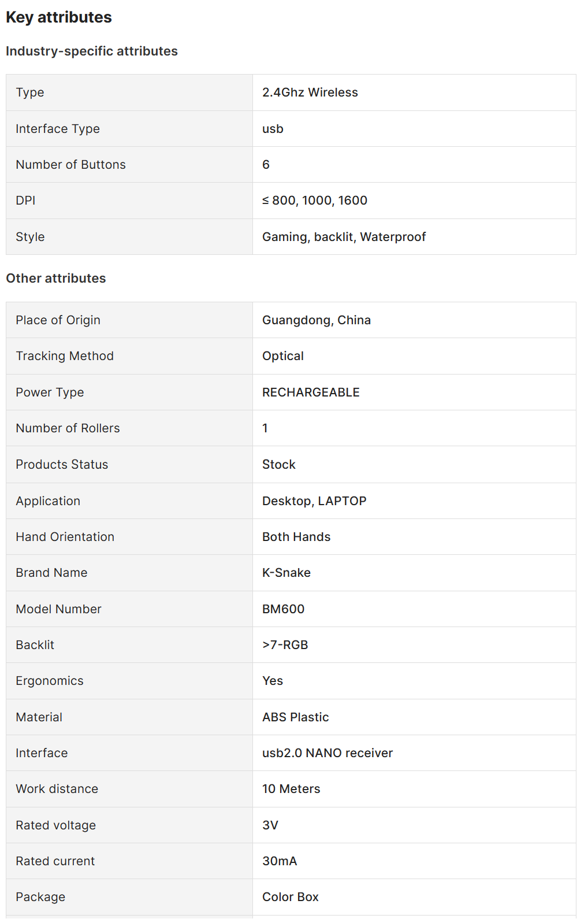The height and width of the screenshot is (919, 588).
Task: Select the K-Snake brand name value
Action: (x=286, y=573)
